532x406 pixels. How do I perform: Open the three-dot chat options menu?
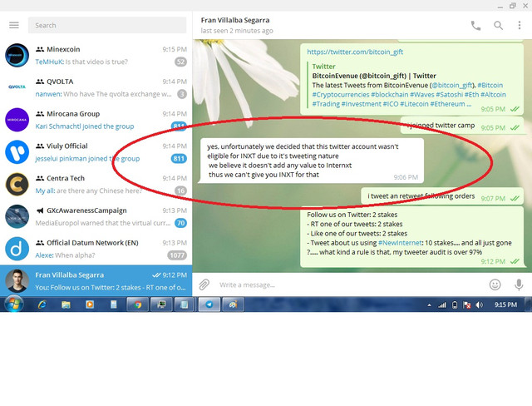click(x=519, y=26)
